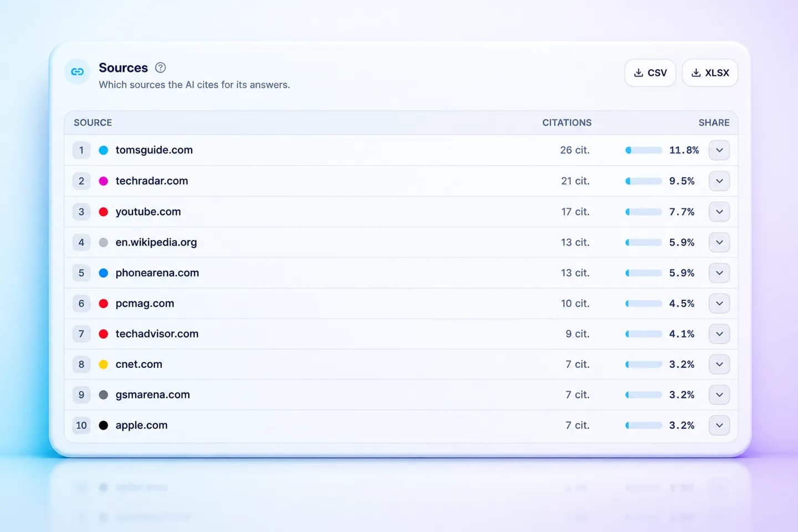This screenshot has height=532, width=798.
Task: Click the share bar for techradar.com
Action: click(x=643, y=181)
